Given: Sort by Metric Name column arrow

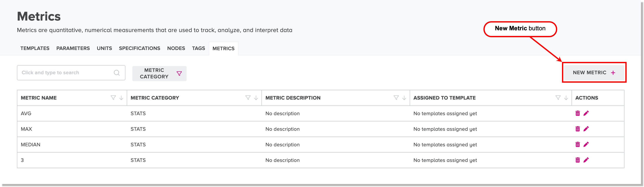Looking at the screenshot, I should (121, 98).
